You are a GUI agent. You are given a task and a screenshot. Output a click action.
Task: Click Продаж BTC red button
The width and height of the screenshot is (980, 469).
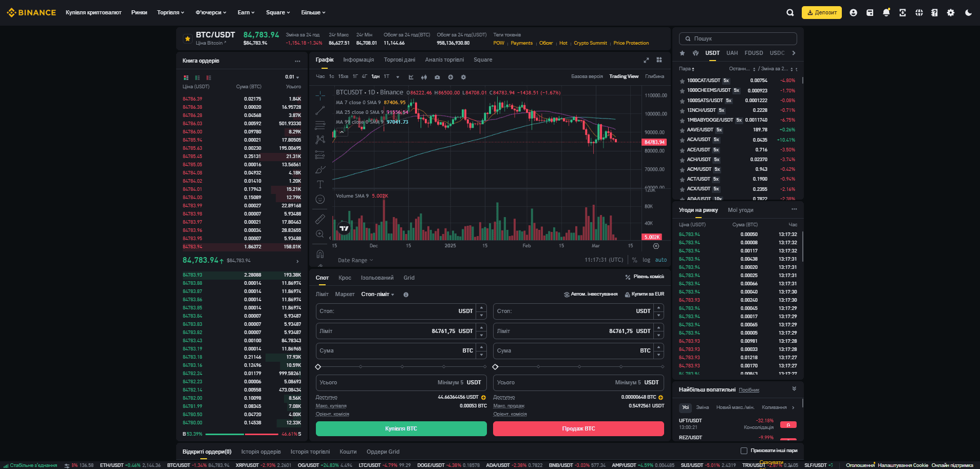coord(578,428)
